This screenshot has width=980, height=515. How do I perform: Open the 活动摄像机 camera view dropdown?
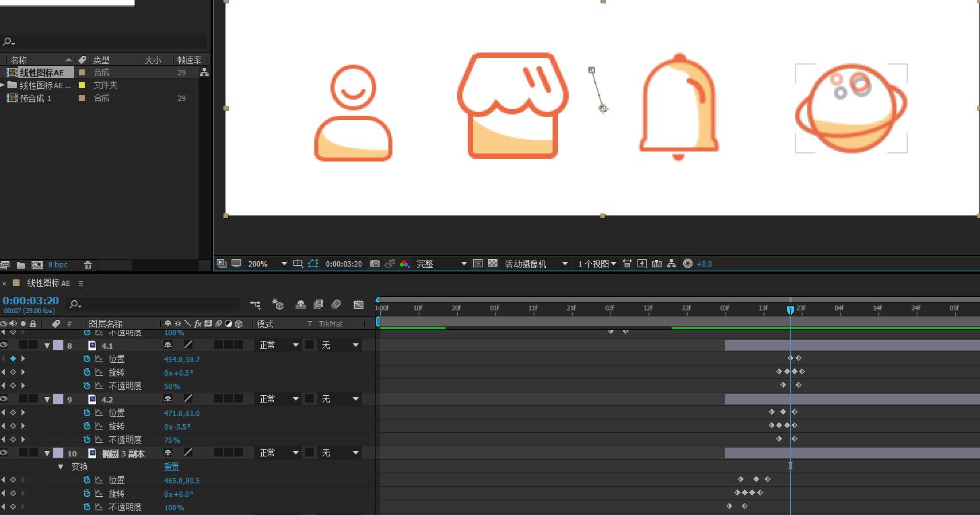point(536,264)
